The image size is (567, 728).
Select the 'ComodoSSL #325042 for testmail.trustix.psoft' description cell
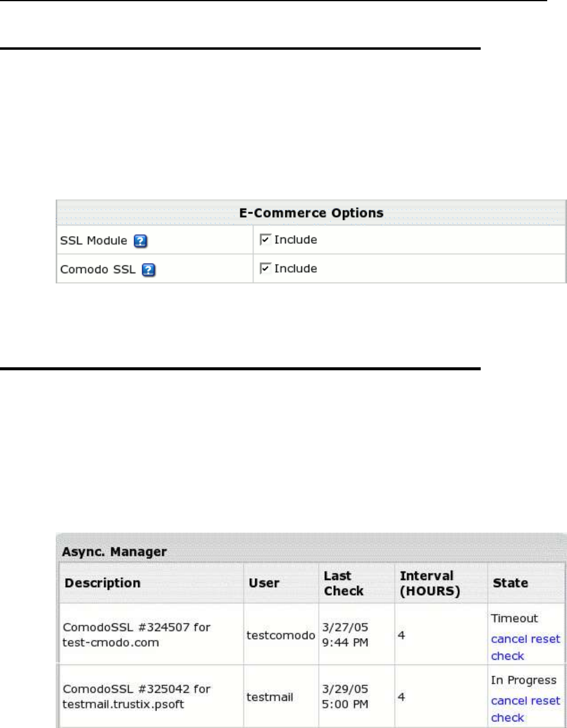tap(152, 695)
